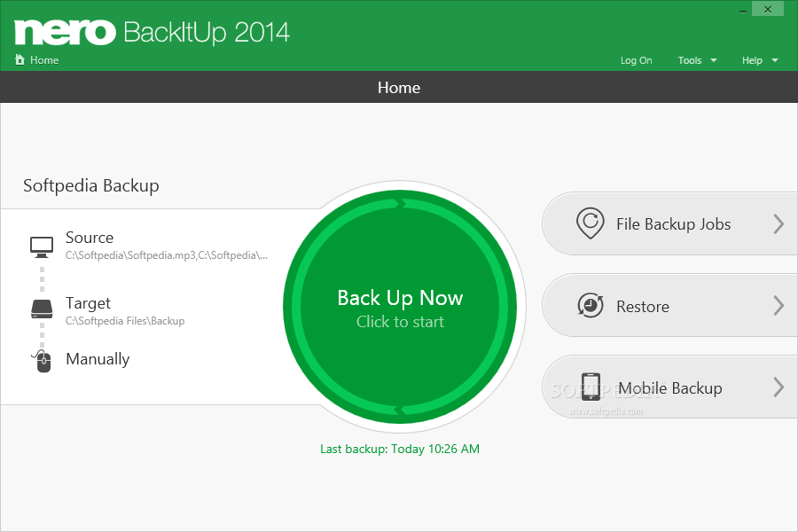Click the File Backup Jobs pin icon
The height and width of the screenshot is (532, 798).
pyautogui.click(x=591, y=223)
